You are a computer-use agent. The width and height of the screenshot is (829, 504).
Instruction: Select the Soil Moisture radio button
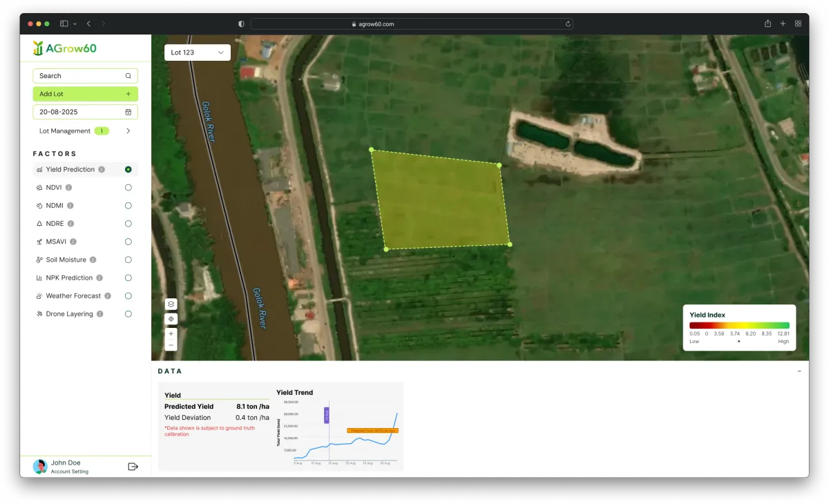click(x=128, y=260)
